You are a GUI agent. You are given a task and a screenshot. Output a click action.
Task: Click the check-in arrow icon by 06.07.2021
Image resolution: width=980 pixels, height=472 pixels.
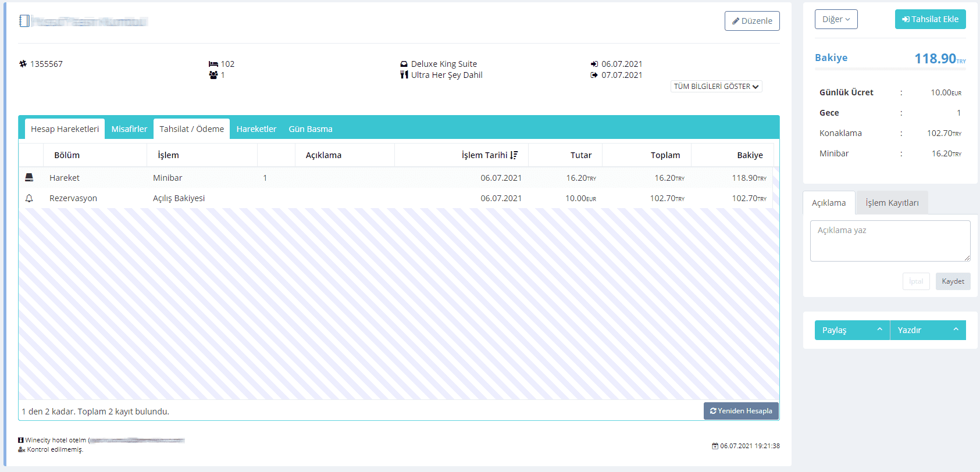click(x=594, y=64)
